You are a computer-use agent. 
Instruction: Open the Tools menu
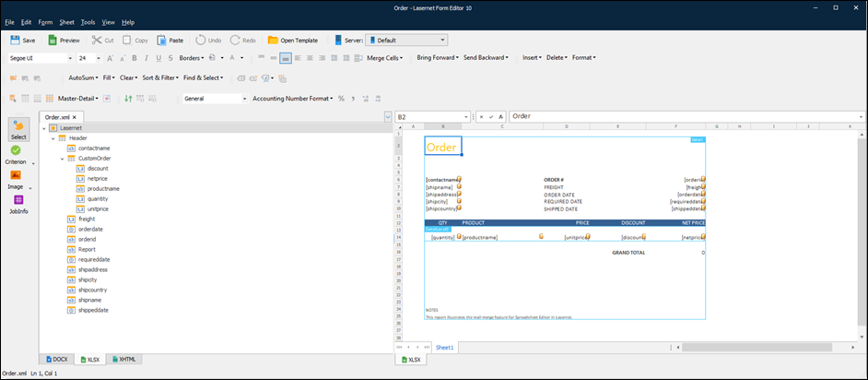tap(88, 22)
